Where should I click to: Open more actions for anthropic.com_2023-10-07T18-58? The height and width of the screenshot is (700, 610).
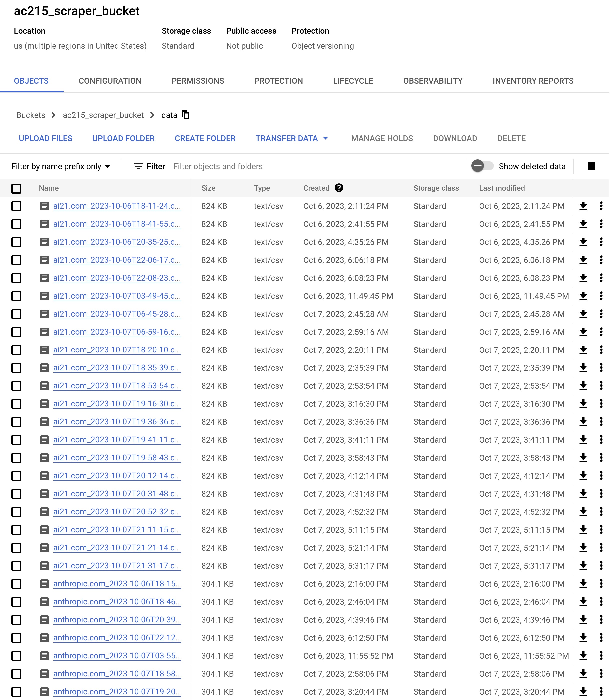pyautogui.click(x=601, y=674)
